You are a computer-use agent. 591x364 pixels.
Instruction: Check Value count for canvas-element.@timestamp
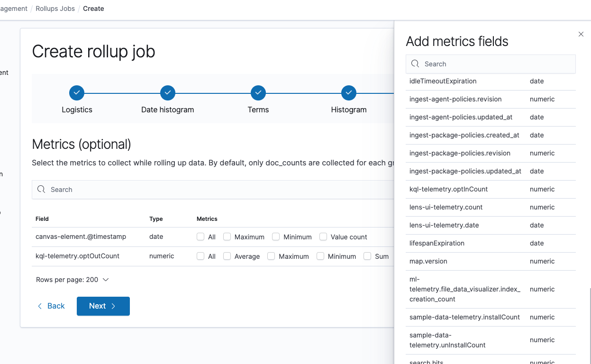(323, 237)
